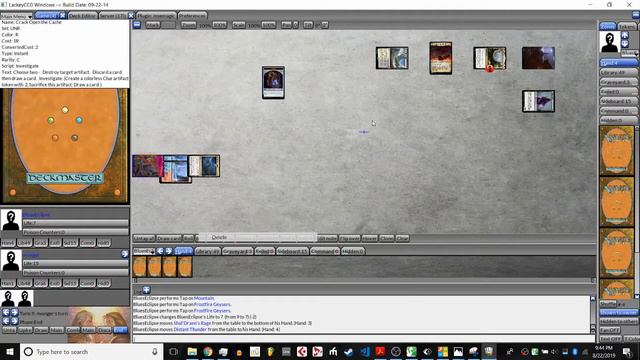Open Adobe Acrobat from the taskbar

[x=380, y=351]
